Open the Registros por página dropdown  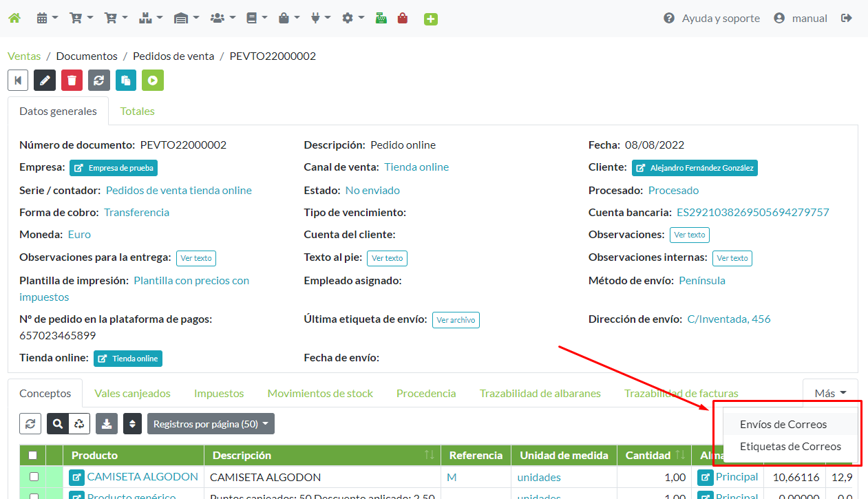tap(211, 424)
